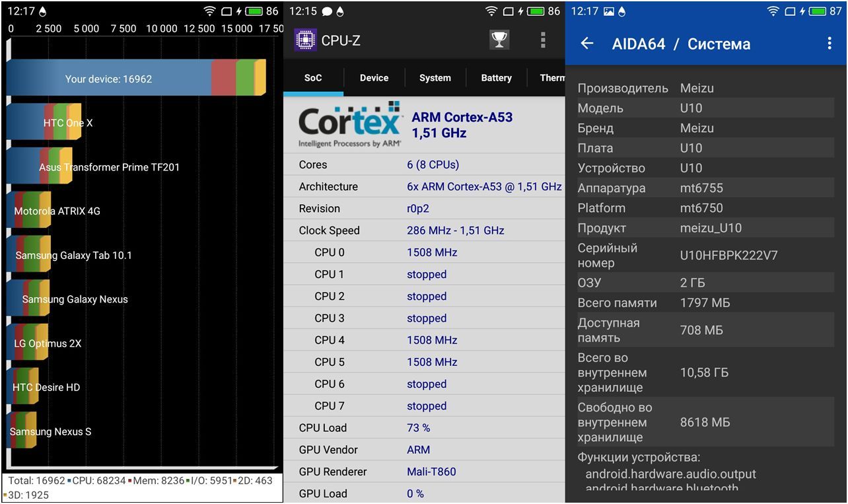Tap the Total score summary text
The height and width of the screenshot is (504, 848).
[141, 487]
